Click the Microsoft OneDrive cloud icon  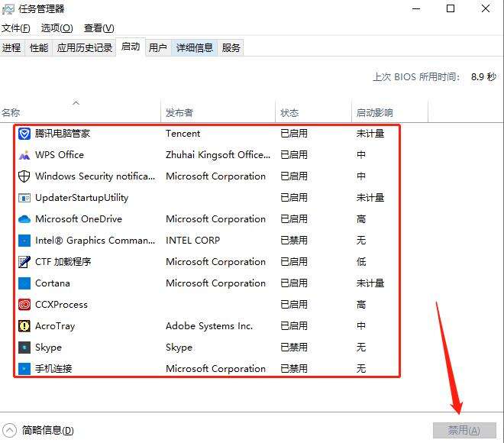click(24, 219)
